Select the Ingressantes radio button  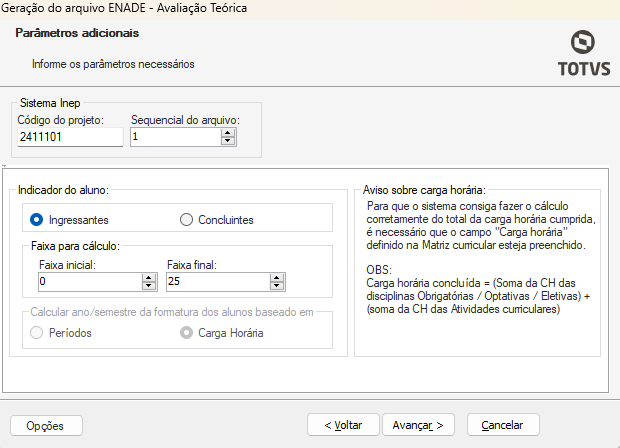click(x=37, y=219)
